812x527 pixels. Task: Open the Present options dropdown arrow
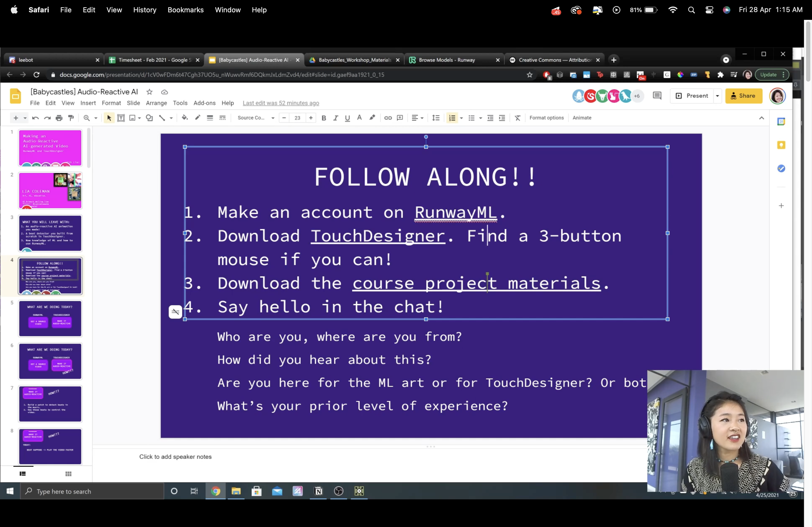717,96
